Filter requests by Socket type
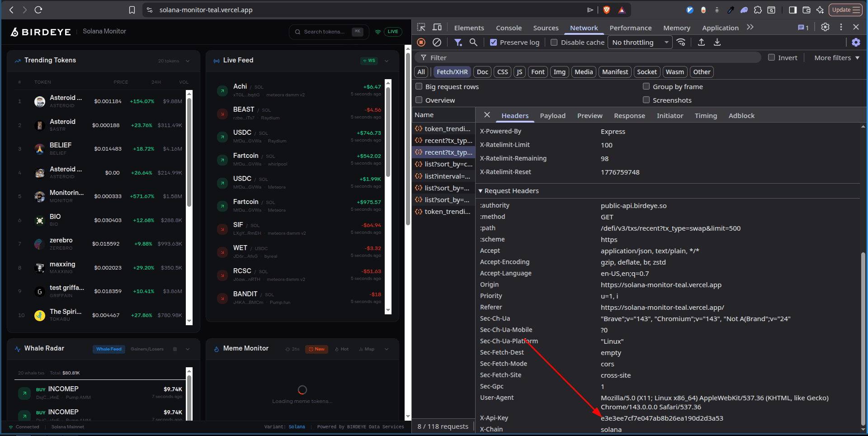Viewport: 868px width, 436px height. [646, 72]
